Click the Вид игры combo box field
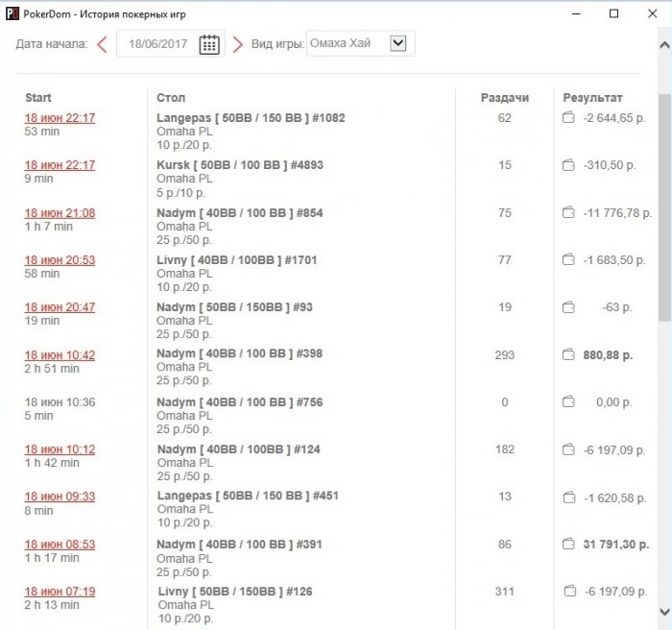Screen dimensions: 672x630 (360, 43)
